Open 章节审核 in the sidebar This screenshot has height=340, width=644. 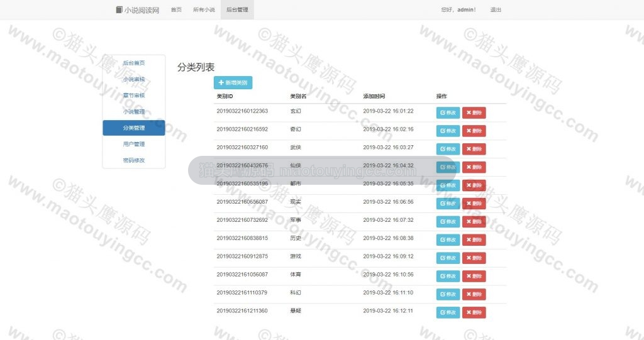(134, 96)
